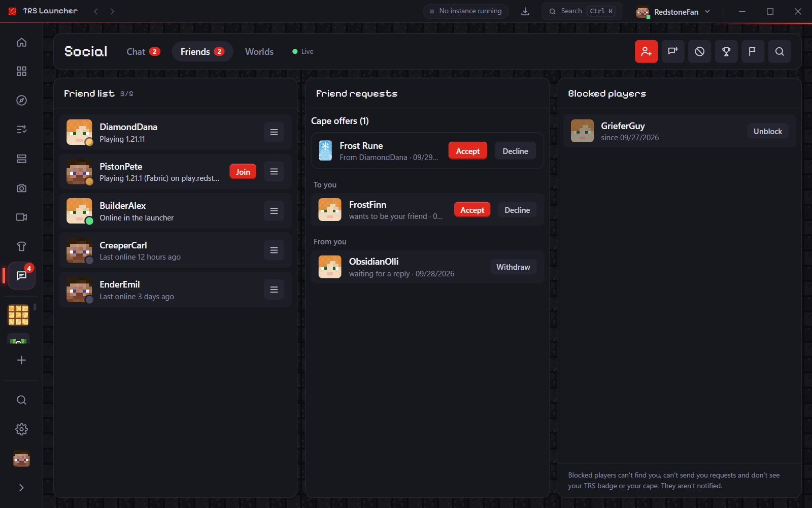Open the camera screenshots icon in sidebar
The height and width of the screenshot is (508, 812).
(21, 188)
